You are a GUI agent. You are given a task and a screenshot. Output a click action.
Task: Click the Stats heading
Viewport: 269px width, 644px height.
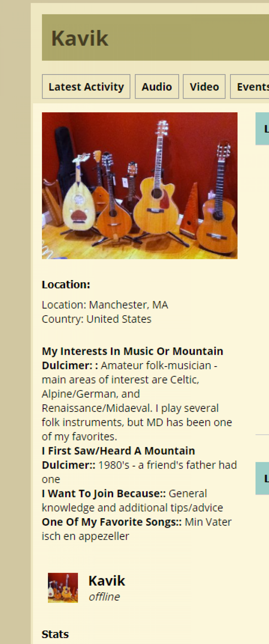point(55,634)
